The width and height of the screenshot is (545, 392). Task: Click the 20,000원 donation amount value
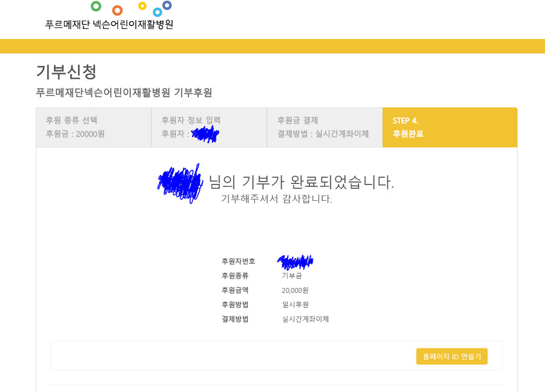[295, 290]
